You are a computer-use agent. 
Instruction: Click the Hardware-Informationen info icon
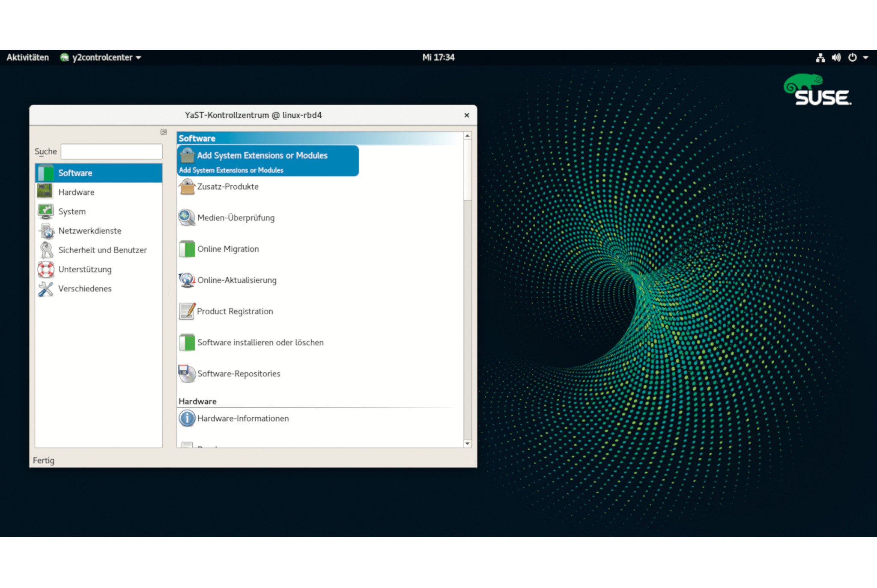(x=187, y=418)
